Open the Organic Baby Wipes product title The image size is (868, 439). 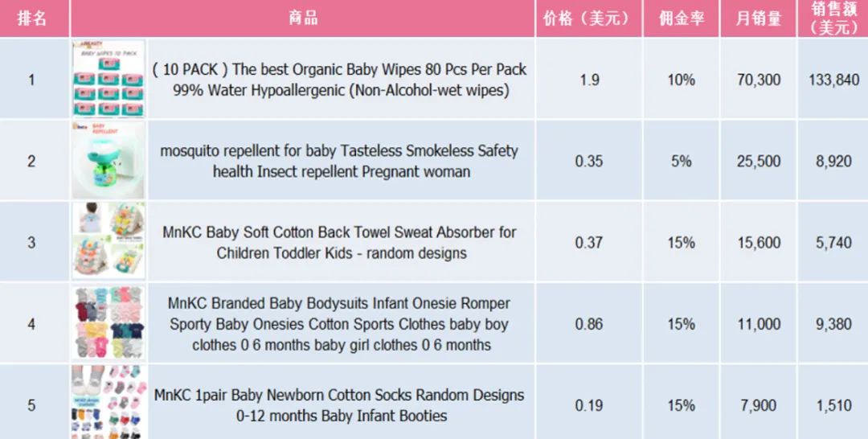click(341, 79)
